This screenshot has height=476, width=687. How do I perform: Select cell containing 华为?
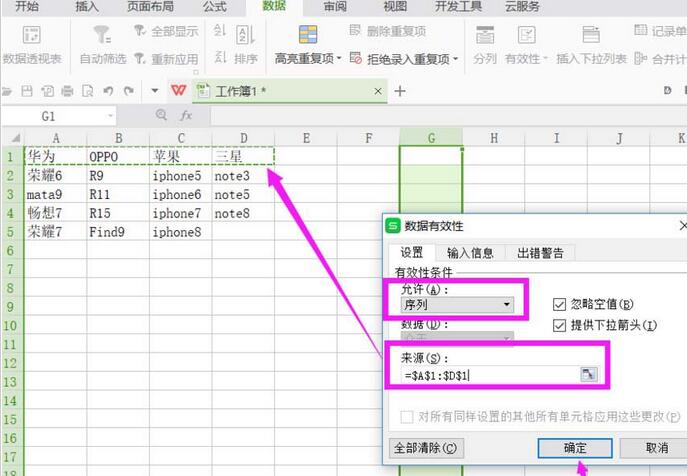click(x=56, y=156)
